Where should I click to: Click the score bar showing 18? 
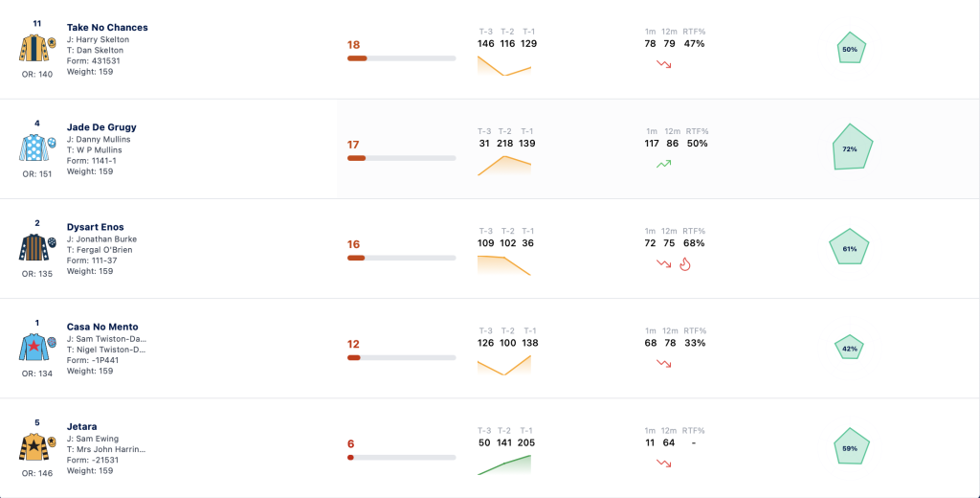(401, 58)
